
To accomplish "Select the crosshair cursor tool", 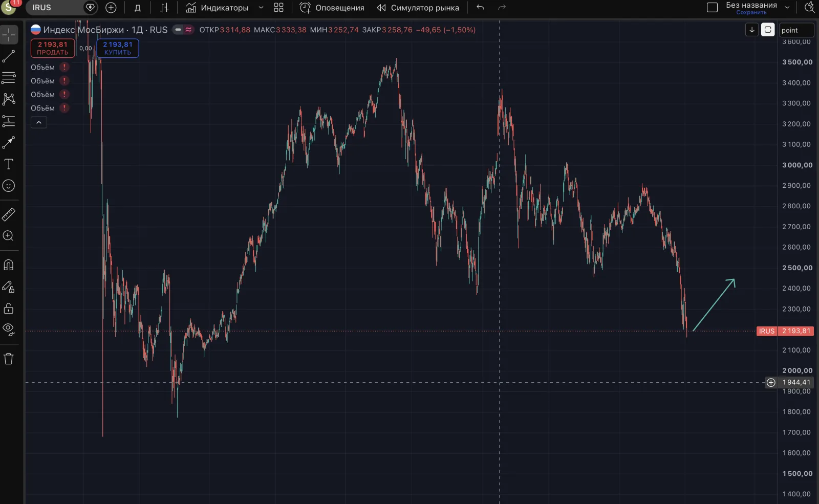I will click(x=9, y=35).
